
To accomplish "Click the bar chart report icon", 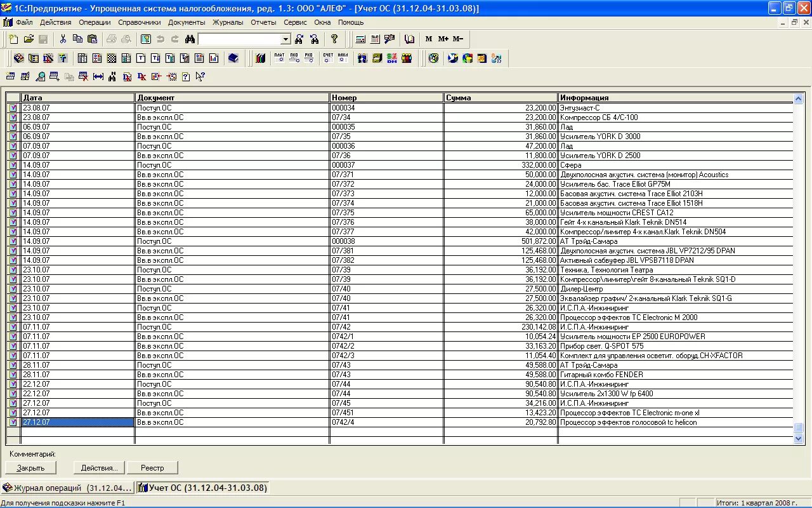I will [x=214, y=58].
